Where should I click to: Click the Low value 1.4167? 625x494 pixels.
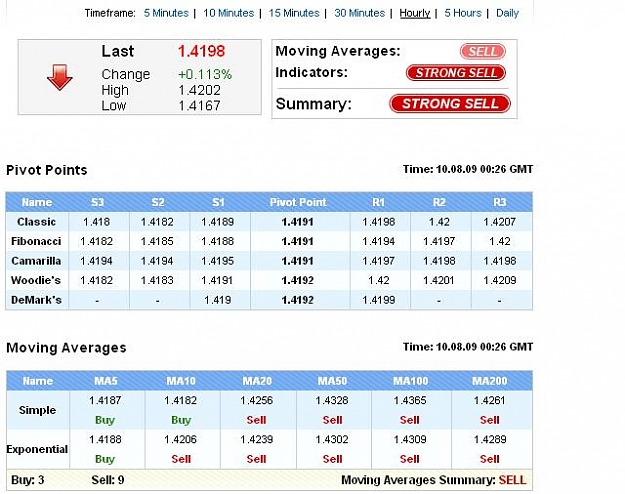tap(199, 106)
